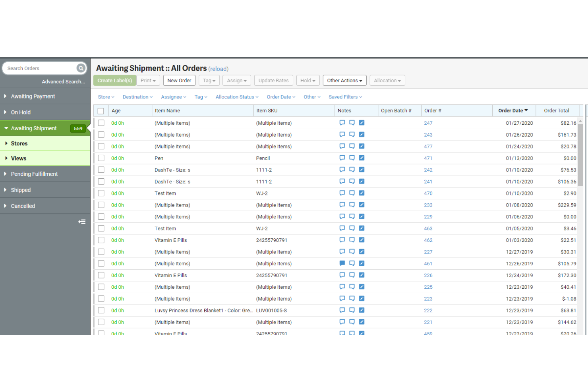Open pencil edit note for order 471

(362, 158)
